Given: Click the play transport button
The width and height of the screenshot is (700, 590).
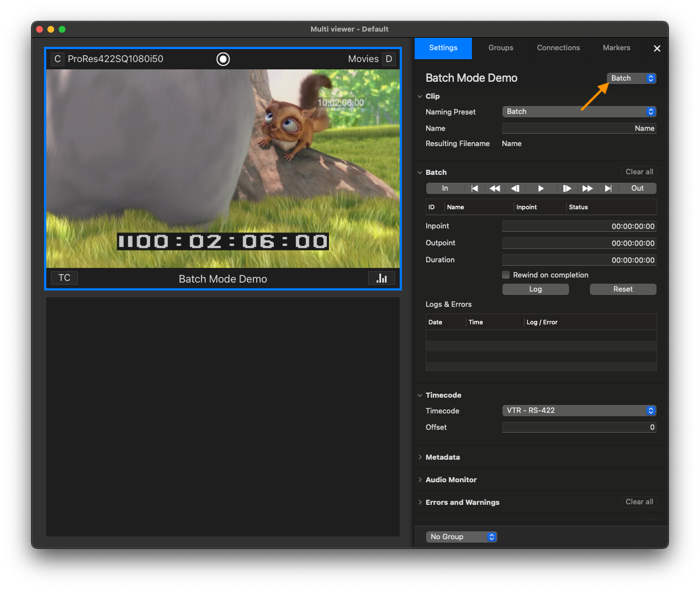Looking at the screenshot, I should pyautogui.click(x=541, y=188).
